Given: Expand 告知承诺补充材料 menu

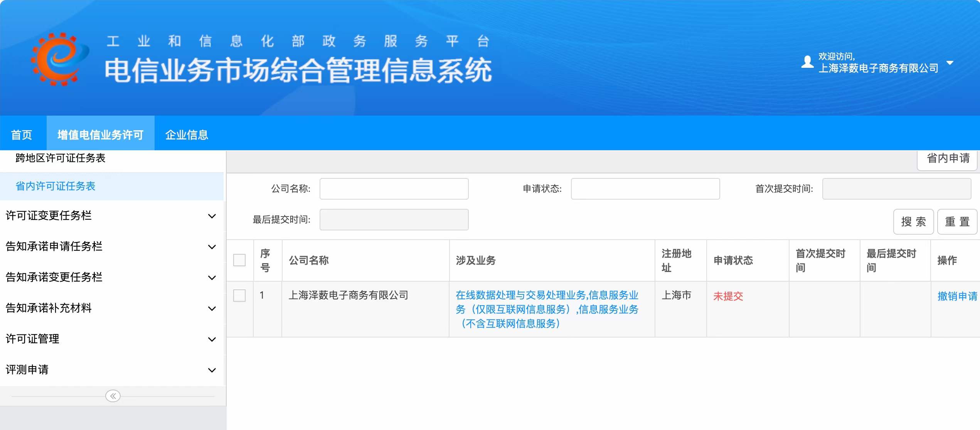Looking at the screenshot, I should (x=112, y=308).
